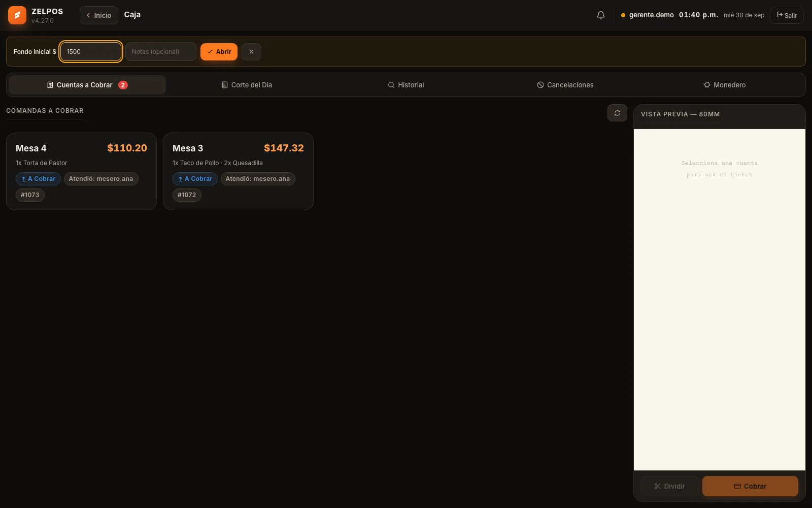Open the notifications bell
The width and height of the screenshot is (812, 508).
601,15
